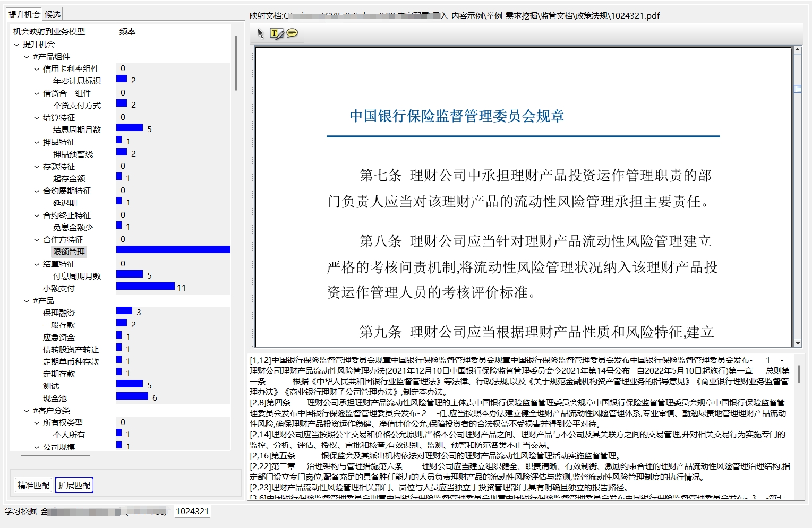Select the 限额管理 tree item
812x528 pixels.
coord(69,252)
